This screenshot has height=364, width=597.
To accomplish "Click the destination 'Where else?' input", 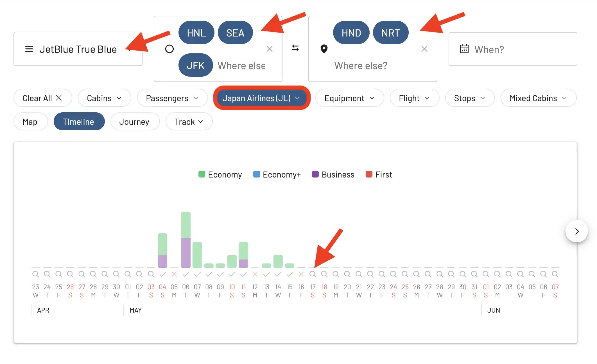I will 361,65.
